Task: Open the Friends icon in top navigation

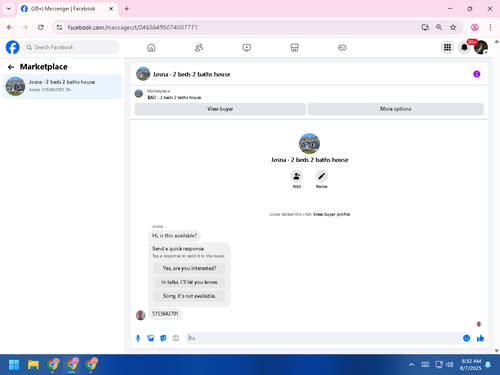Action: (x=199, y=48)
